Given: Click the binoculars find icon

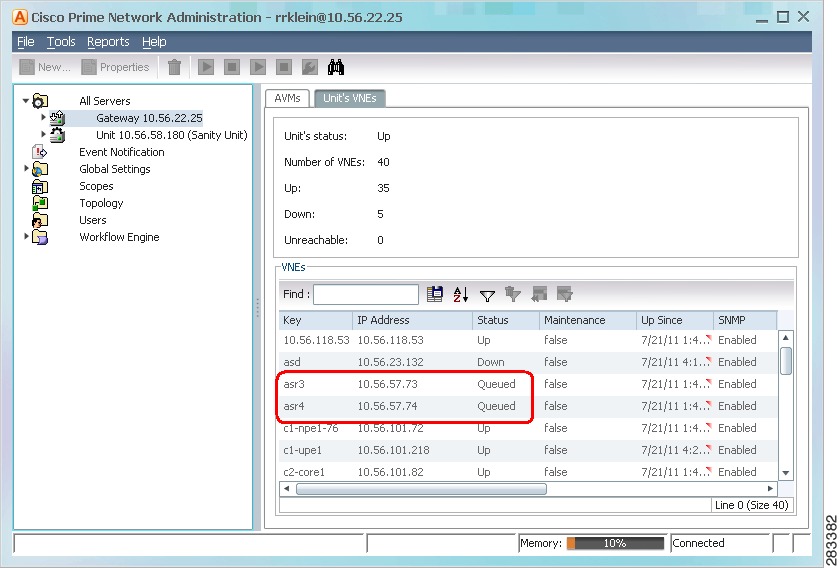Looking at the screenshot, I should pyautogui.click(x=336, y=67).
